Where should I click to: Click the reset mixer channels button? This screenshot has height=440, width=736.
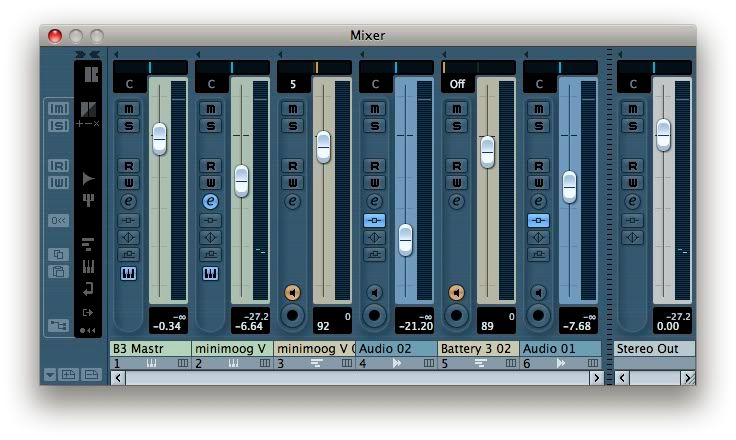coord(58,221)
